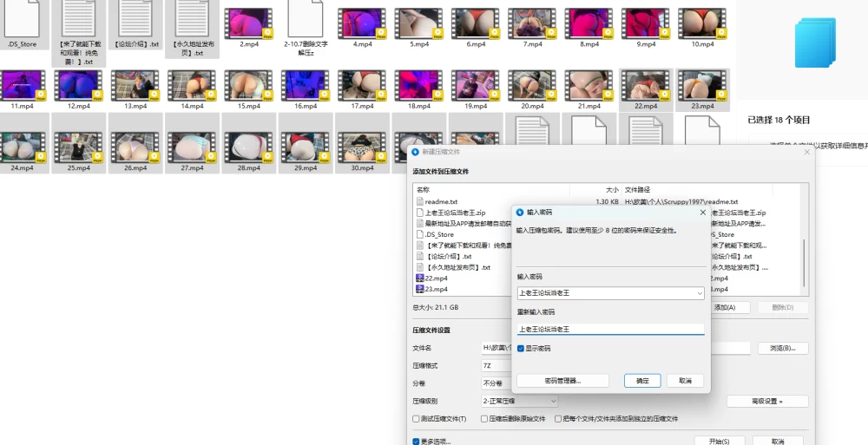Click the 添加(A) button
The image size is (868, 445).
[x=725, y=307]
